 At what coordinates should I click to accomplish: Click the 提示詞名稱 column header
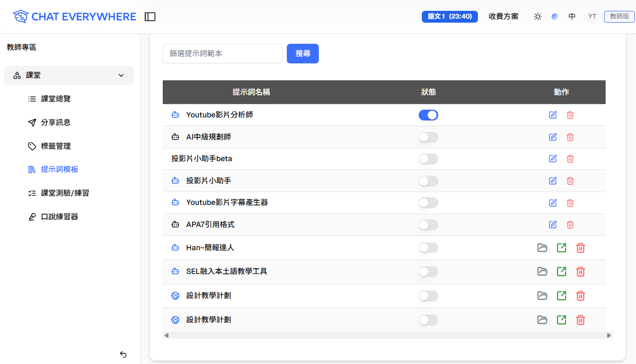(251, 92)
